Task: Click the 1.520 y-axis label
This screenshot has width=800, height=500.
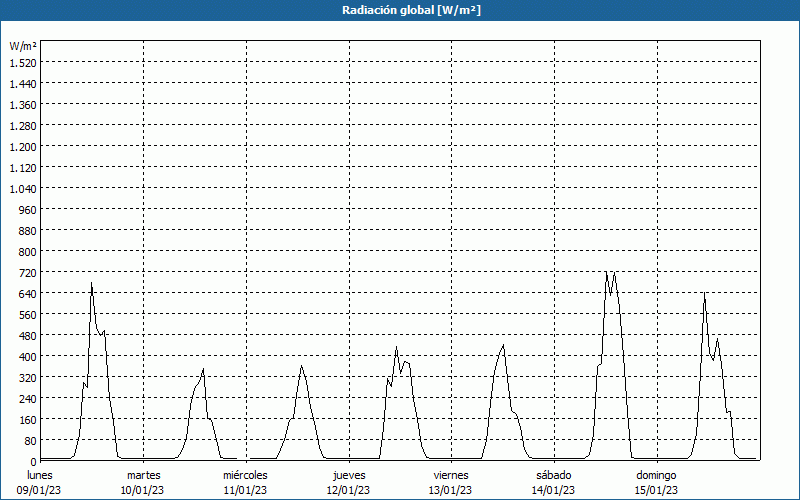Action: tap(23, 62)
